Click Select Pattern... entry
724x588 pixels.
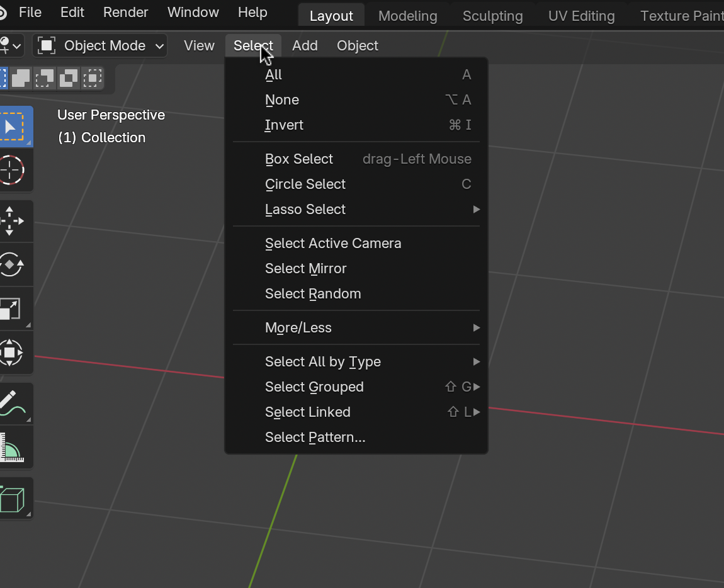pyautogui.click(x=356, y=438)
